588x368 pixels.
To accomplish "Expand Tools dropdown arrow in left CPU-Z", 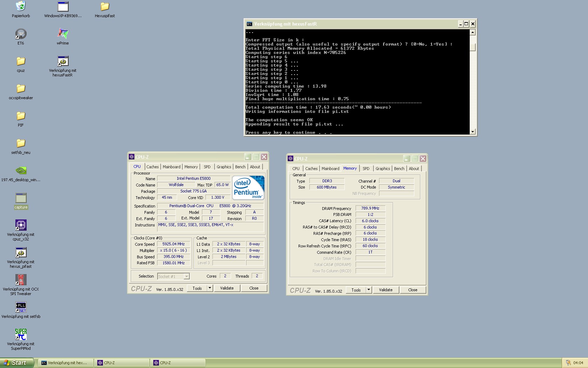I will pos(210,288).
